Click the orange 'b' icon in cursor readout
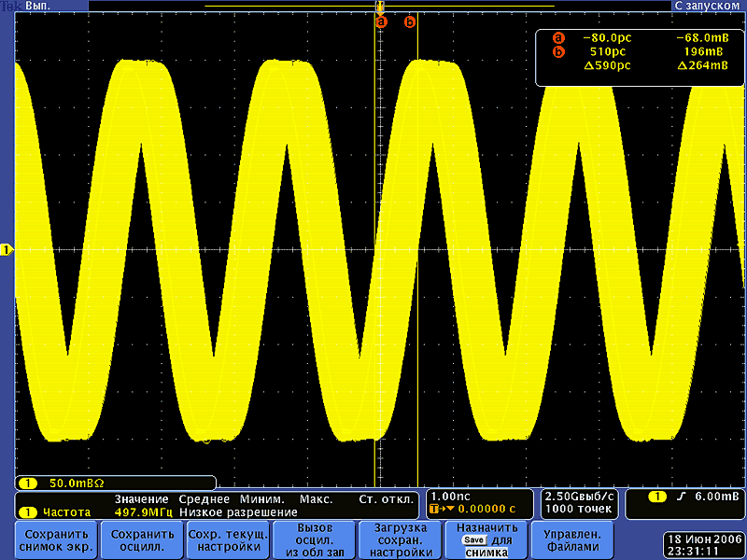Viewport: 747px width, 560px height. (x=559, y=52)
